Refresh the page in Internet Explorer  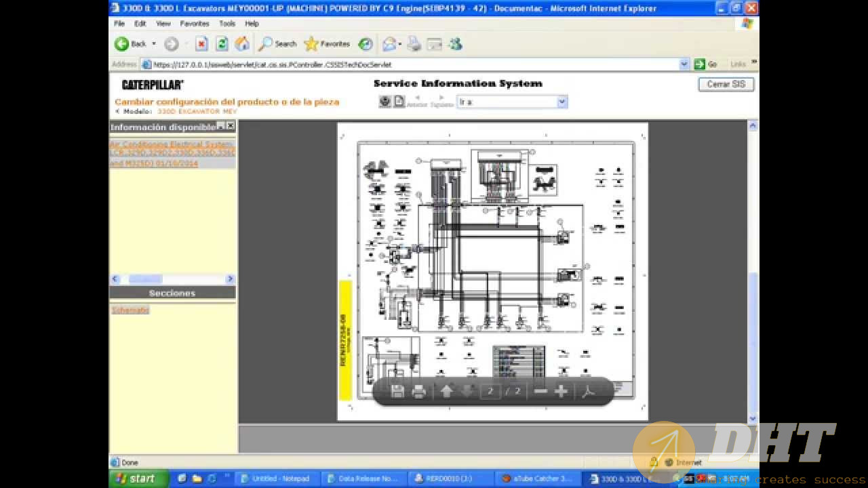[x=222, y=44]
